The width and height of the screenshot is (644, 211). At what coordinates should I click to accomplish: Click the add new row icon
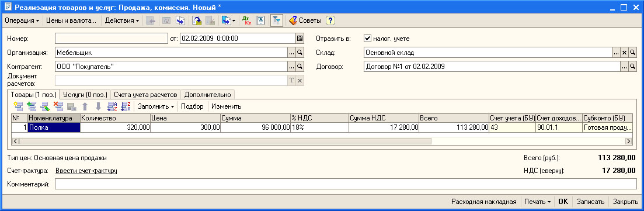click(x=18, y=106)
